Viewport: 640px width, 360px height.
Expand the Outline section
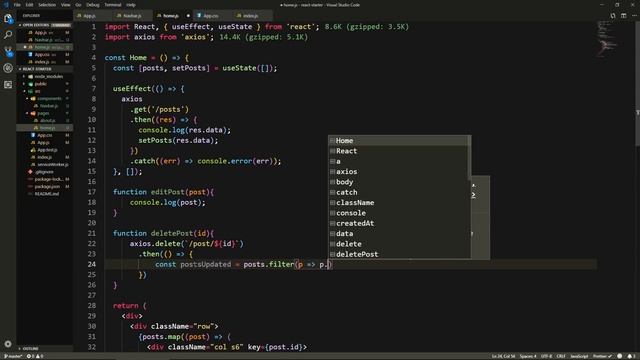tap(44, 349)
